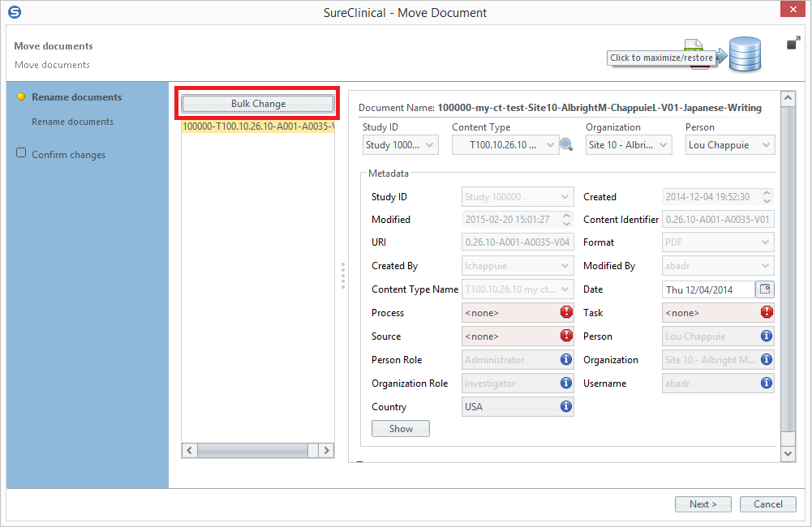Click the metadata panel vertical scrollbar thumb
This screenshot has width=812, height=527.
(x=788, y=269)
